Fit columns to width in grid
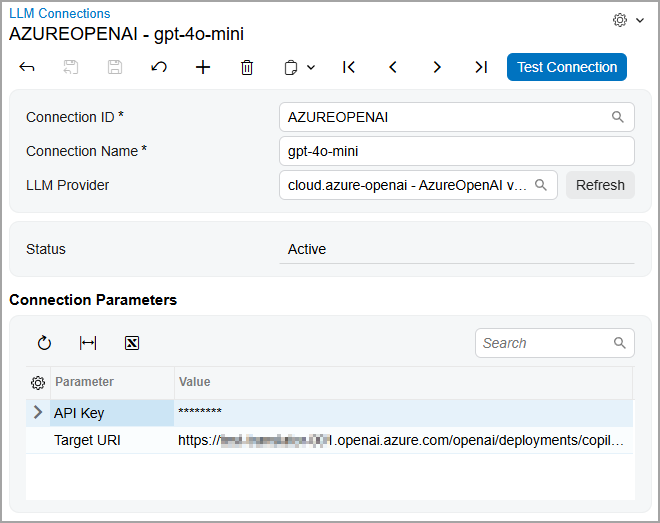This screenshot has height=523, width=660. coord(88,343)
